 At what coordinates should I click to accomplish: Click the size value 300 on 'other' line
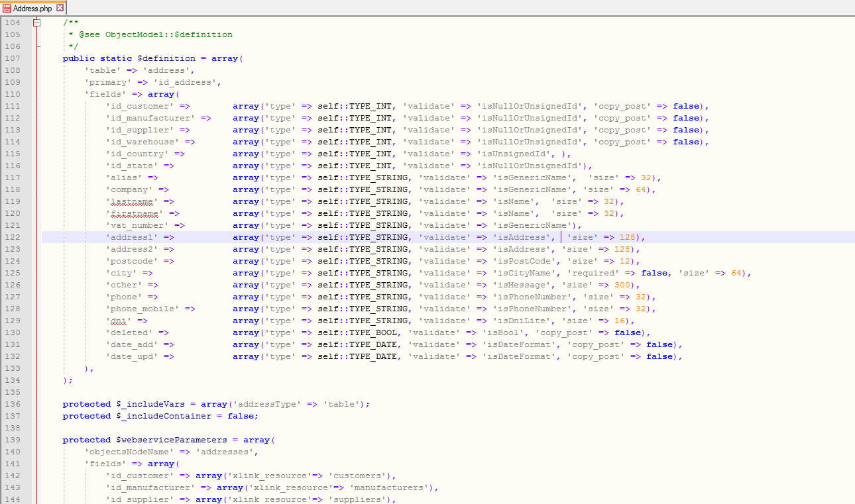pyautogui.click(x=622, y=285)
